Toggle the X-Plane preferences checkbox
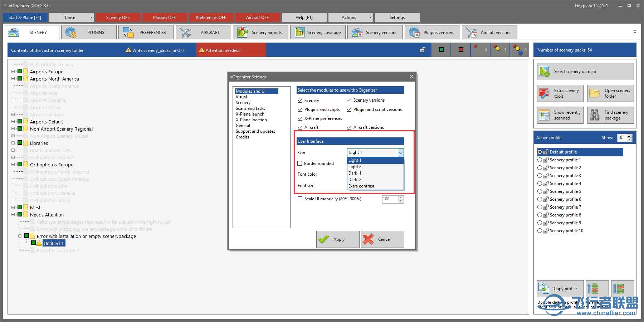The image size is (644, 322). pos(300,118)
